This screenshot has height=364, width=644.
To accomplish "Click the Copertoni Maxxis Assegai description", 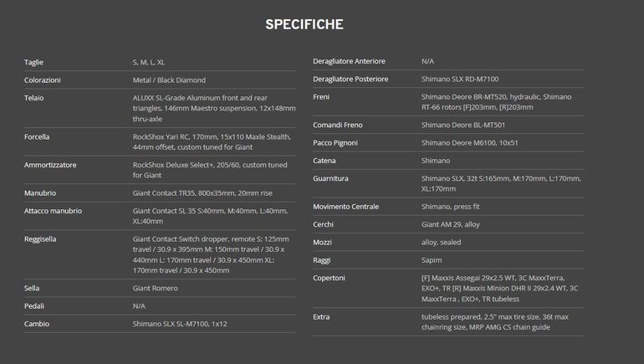I will point(500,289).
